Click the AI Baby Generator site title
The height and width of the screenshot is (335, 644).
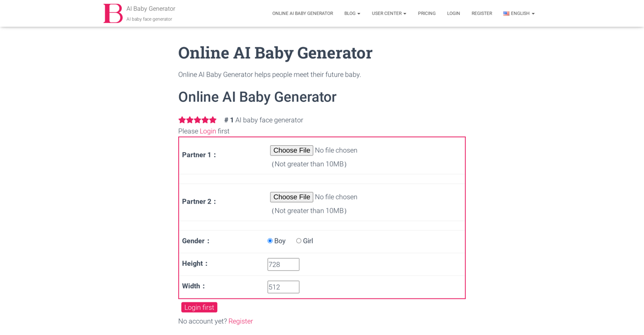[151, 9]
